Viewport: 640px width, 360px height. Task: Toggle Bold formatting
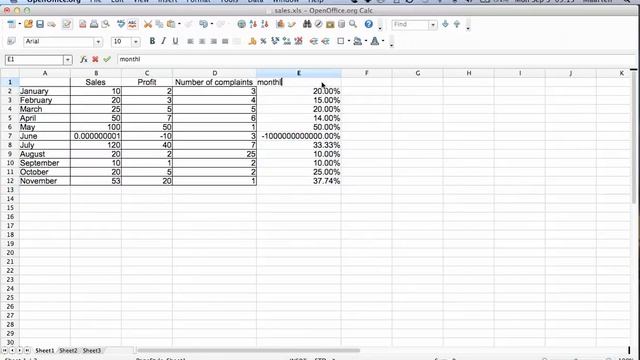(x=152, y=41)
